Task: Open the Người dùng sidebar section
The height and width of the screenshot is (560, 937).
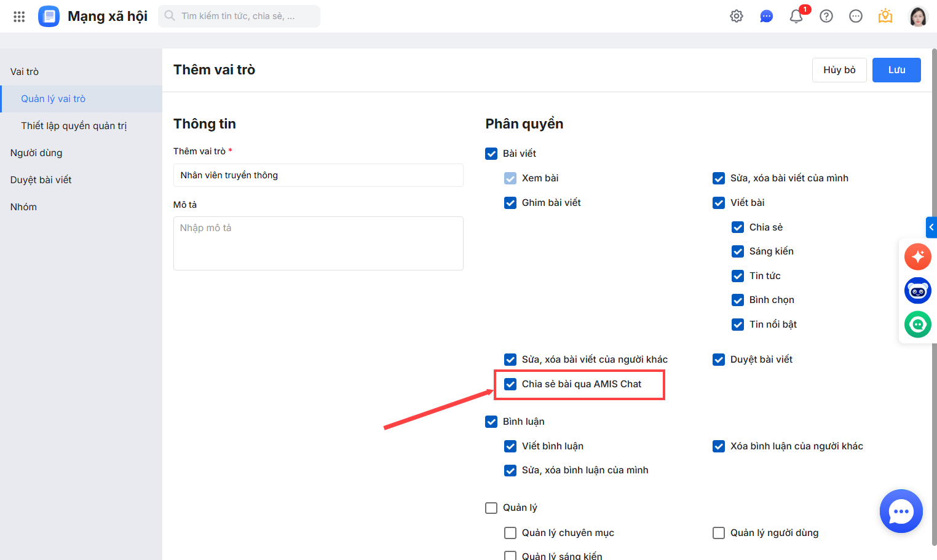Action: 36,153
